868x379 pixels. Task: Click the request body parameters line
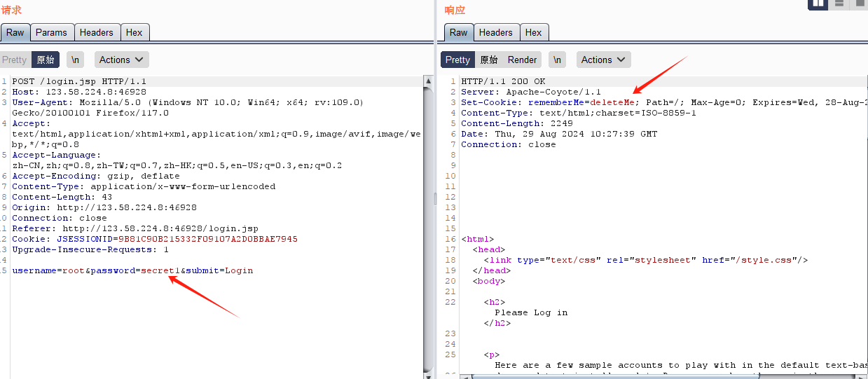(132, 270)
